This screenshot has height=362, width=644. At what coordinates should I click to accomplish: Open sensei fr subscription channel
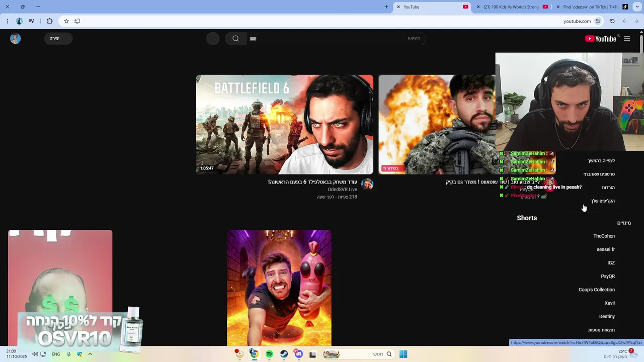[606, 249]
